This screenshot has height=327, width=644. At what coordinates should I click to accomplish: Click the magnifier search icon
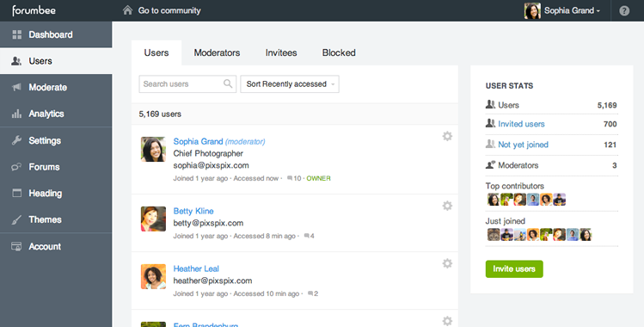[x=228, y=83]
